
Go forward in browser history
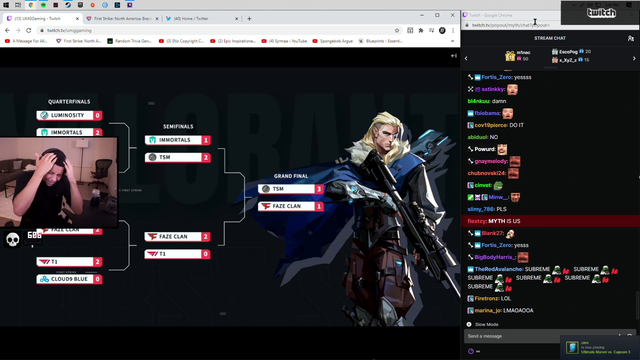[18, 31]
